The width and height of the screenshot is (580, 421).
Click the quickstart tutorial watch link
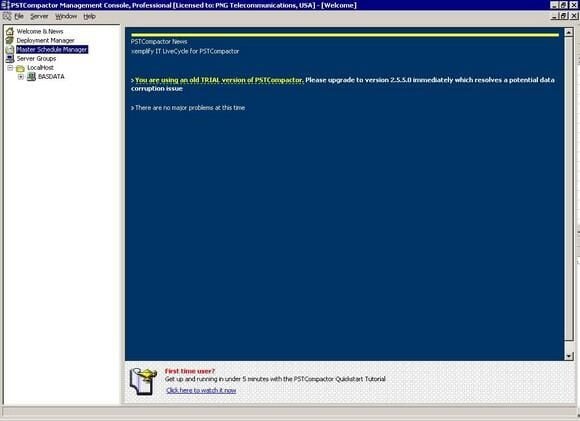click(x=201, y=390)
